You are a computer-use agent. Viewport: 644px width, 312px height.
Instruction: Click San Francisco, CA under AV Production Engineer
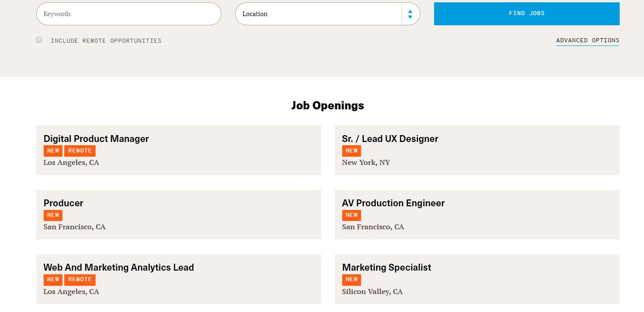pyautogui.click(x=373, y=227)
